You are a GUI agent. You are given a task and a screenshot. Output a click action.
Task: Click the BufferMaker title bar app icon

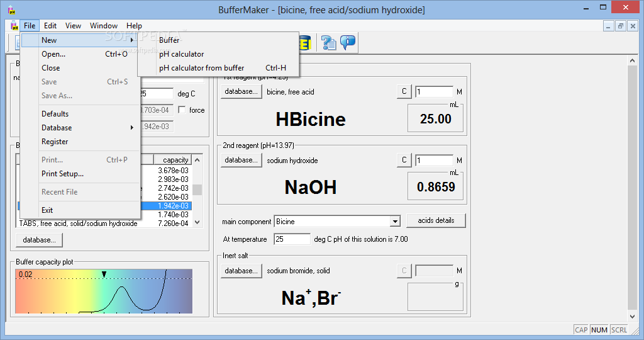pos(11,9)
